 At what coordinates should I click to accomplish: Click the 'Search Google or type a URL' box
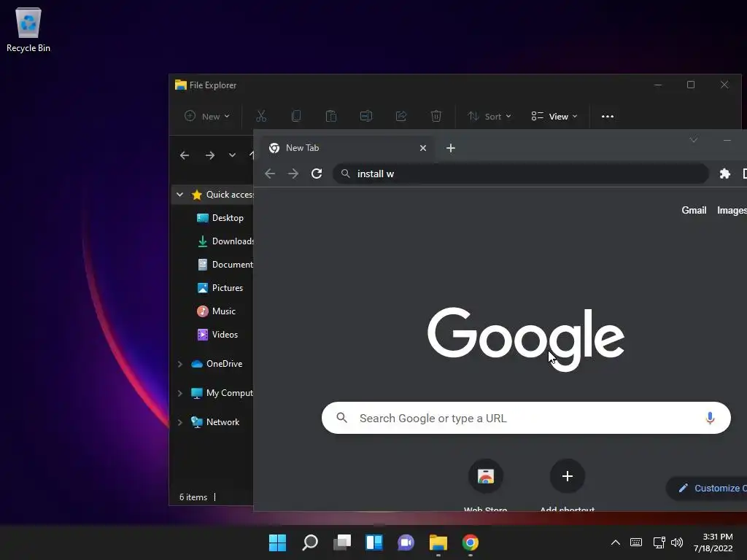[x=526, y=418]
